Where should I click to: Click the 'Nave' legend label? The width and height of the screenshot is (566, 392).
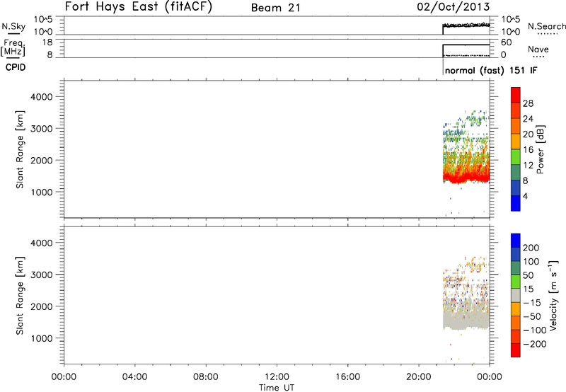click(538, 50)
